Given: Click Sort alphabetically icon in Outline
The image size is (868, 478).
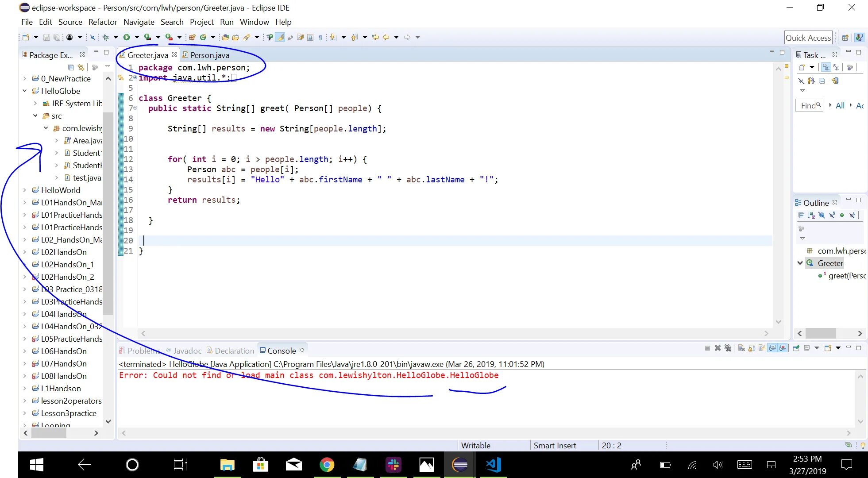Looking at the screenshot, I should click(811, 215).
